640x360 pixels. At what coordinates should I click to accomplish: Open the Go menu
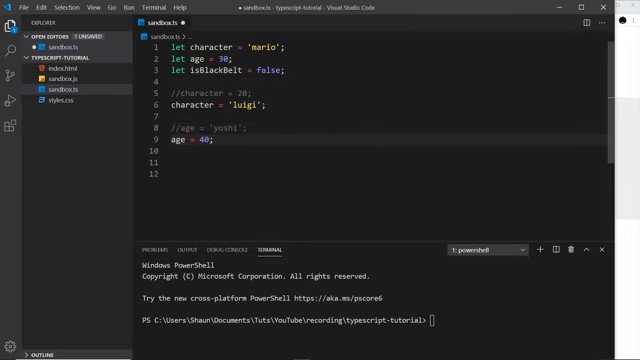[112, 7]
